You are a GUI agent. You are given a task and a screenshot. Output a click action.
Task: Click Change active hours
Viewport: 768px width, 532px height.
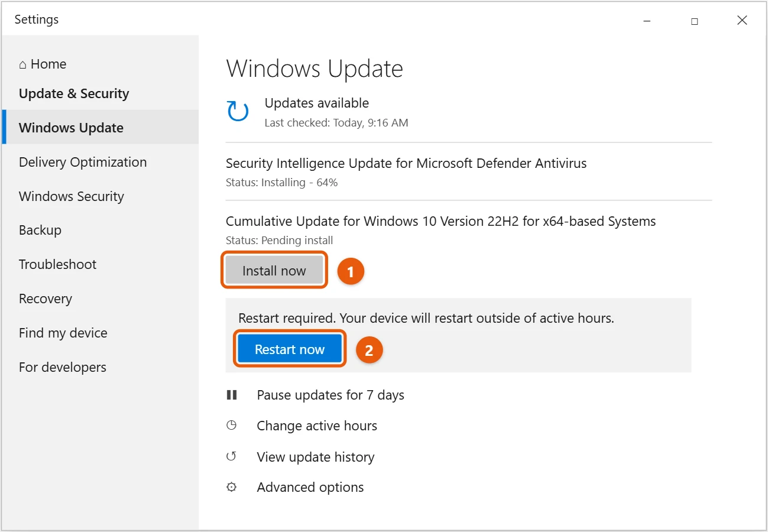pyautogui.click(x=317, y=426)
